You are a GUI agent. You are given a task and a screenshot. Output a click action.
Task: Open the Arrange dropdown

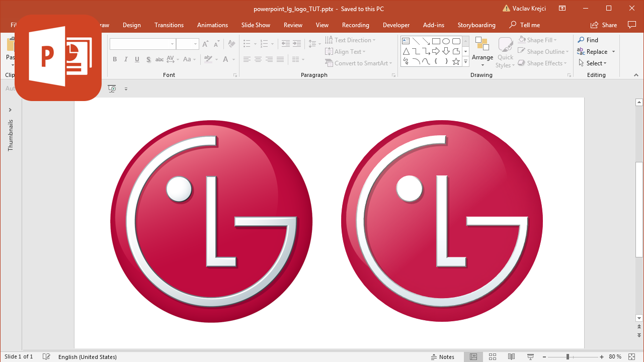coord(482,52)
